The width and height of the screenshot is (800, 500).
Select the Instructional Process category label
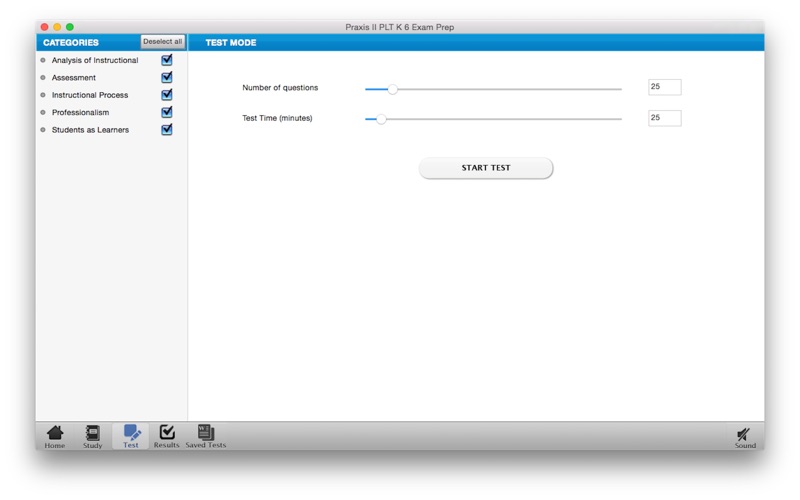pos(90,95)
